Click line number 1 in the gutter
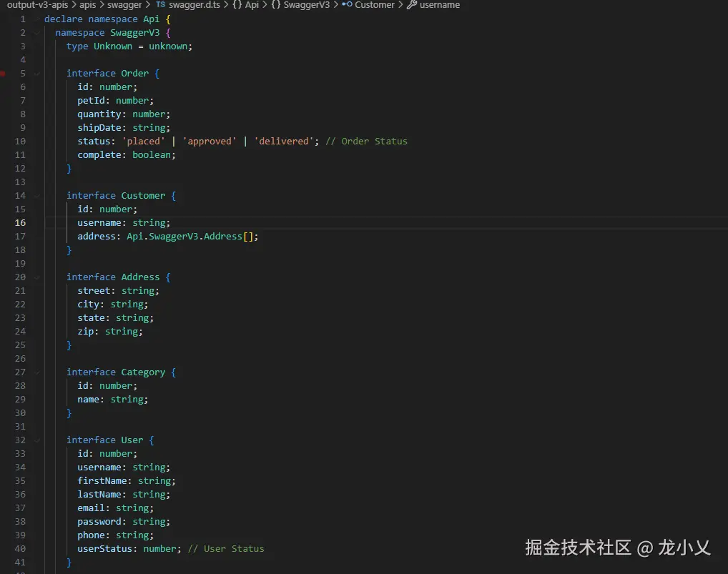The width and height of the screenshot is (728, 574). click(x=23, y=19)
